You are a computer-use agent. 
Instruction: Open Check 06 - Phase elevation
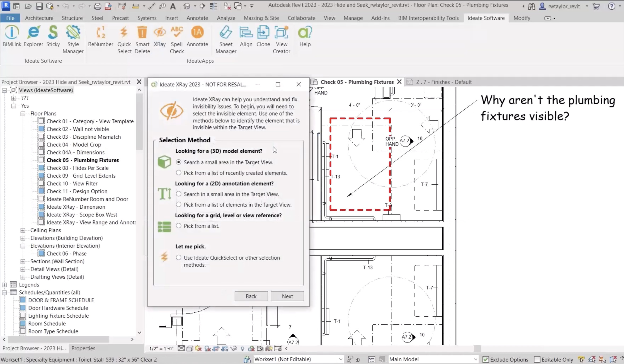[x=67, y=254]
